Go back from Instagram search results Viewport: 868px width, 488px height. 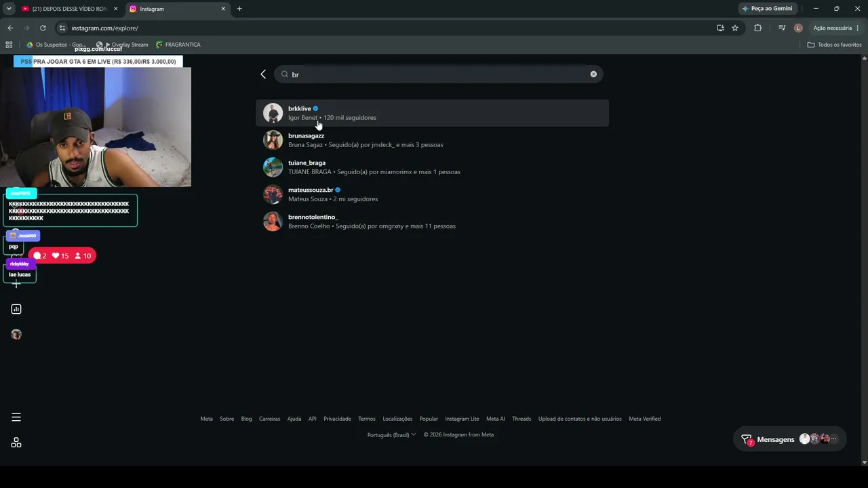(263, 75)
